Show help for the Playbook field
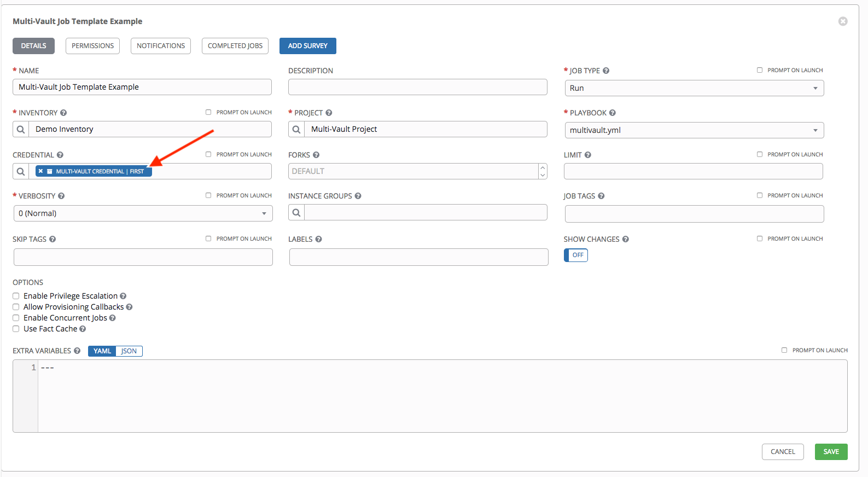 [x=613, y=113]
